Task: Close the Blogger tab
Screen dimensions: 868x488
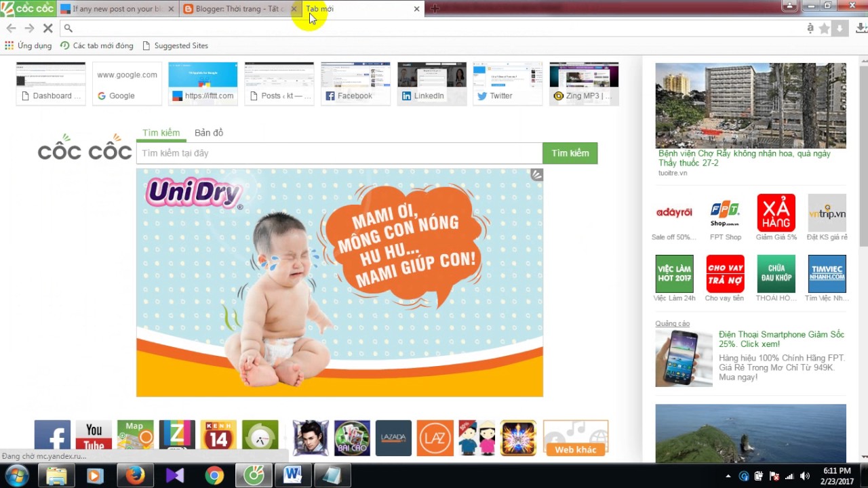Action: [294, 9]
